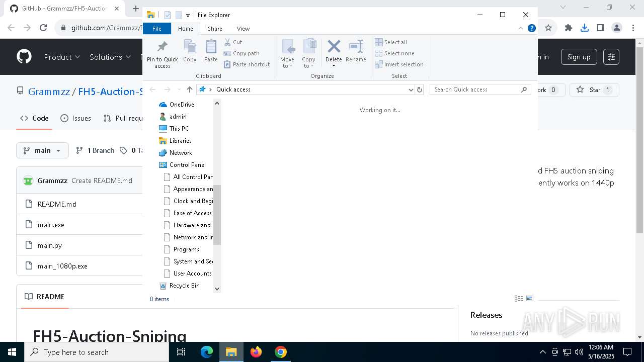
Task: Open Chrome extensions puzzle icon
Action: pos(568,28)
